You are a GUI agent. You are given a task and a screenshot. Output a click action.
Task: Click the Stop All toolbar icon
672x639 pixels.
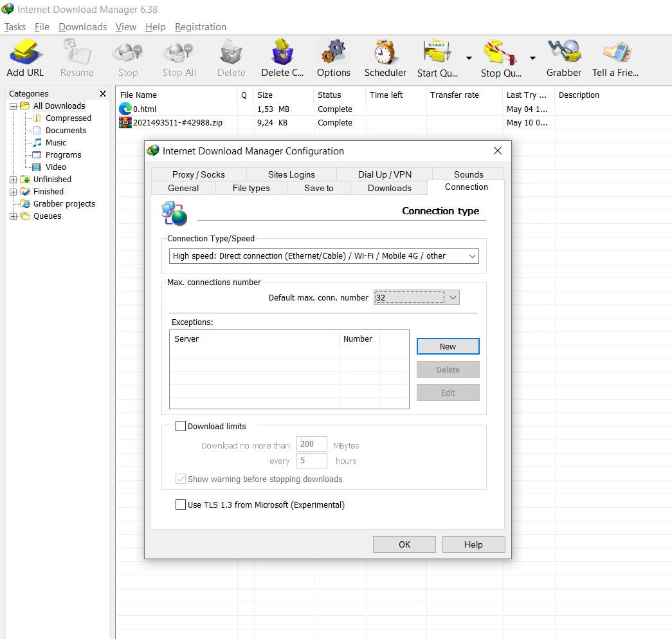click(179, 52)
